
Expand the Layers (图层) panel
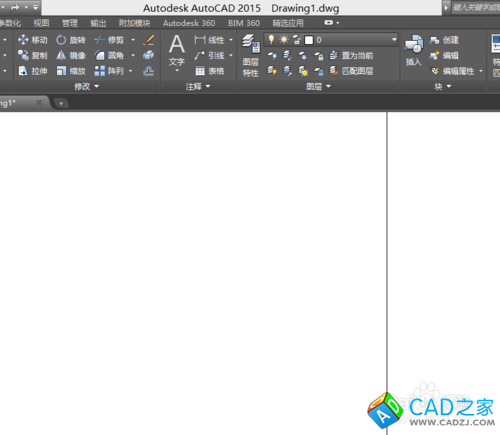point(318,86)
